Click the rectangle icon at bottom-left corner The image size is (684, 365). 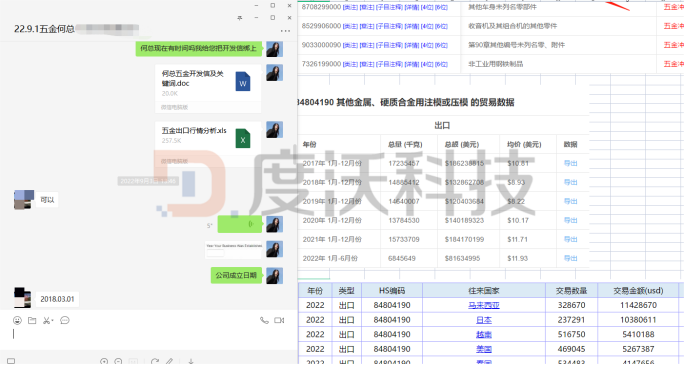[x=11, y=361]
